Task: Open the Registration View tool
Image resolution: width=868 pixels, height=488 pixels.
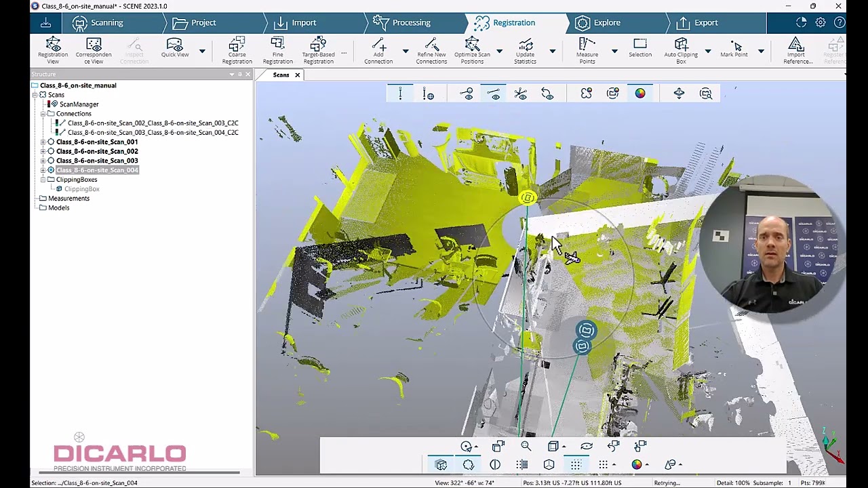Action: coord(53,51)
